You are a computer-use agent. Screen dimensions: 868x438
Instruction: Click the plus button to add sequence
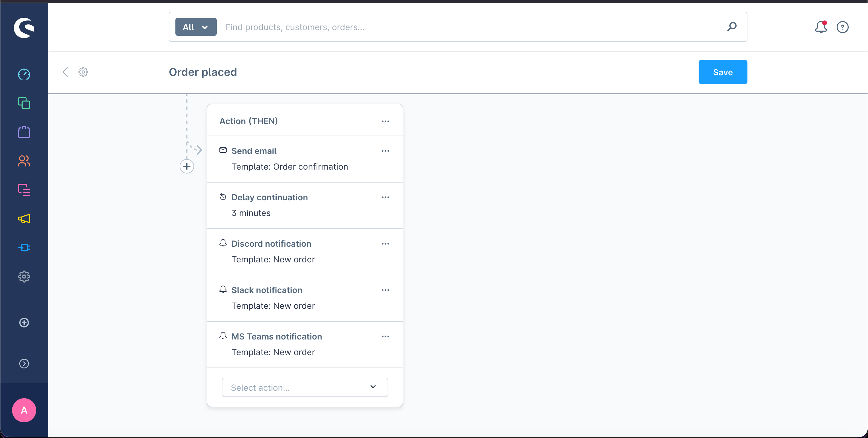point(187,166)
